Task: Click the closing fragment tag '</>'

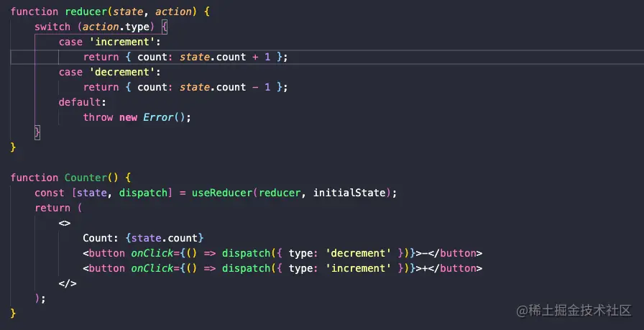Action: 68,283
